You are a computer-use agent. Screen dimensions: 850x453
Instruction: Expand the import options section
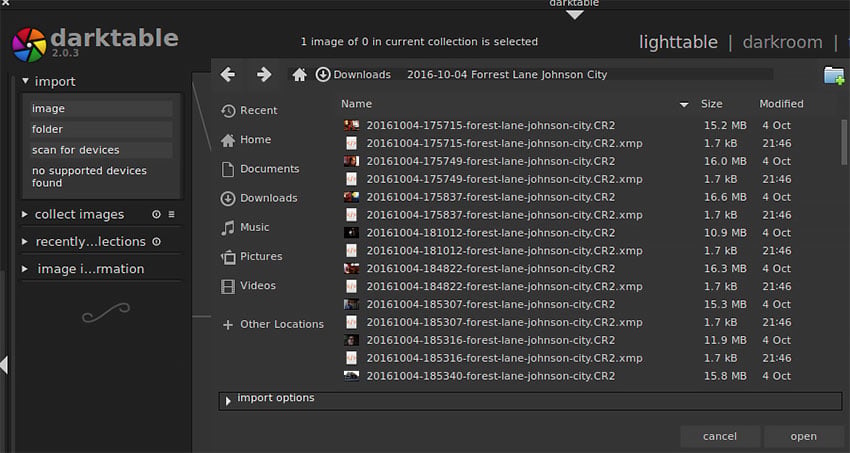(228, 401)
